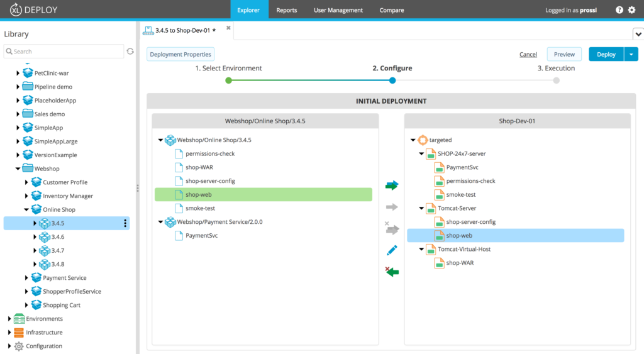The width and height of the screenshot is (644, 354).
Task: Open the three-dot menu for version 3.4.5
Action: pos(125,223)
